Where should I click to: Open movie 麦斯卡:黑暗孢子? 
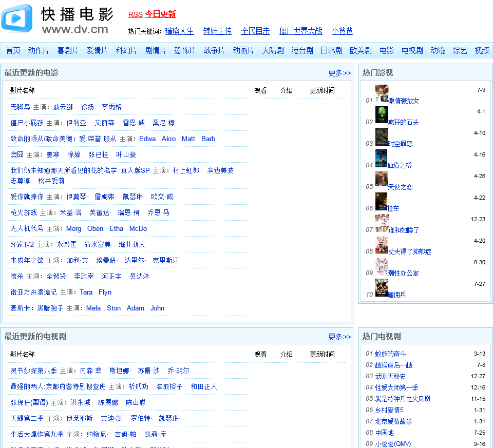(37, 308)
